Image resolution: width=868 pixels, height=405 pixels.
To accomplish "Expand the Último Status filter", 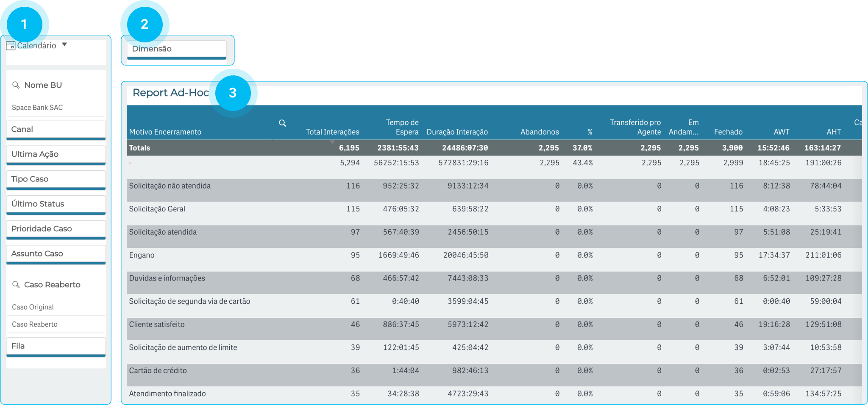I will coord(56,204).
